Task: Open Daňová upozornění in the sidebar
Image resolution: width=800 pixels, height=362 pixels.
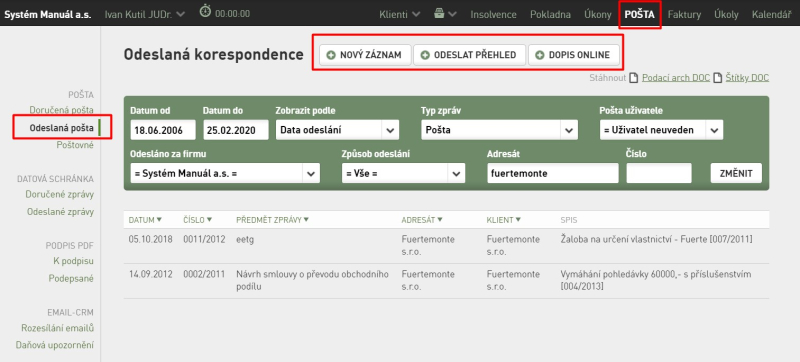Action: click(55, 345)
